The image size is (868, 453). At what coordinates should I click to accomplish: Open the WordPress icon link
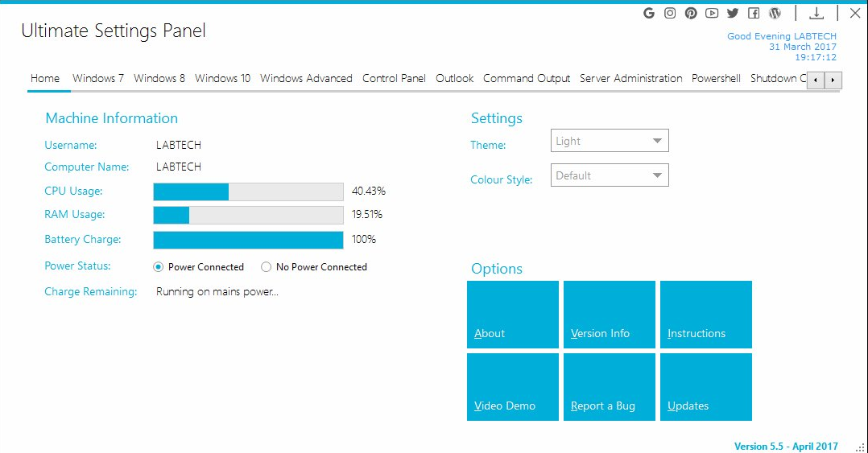pos(775,13)
